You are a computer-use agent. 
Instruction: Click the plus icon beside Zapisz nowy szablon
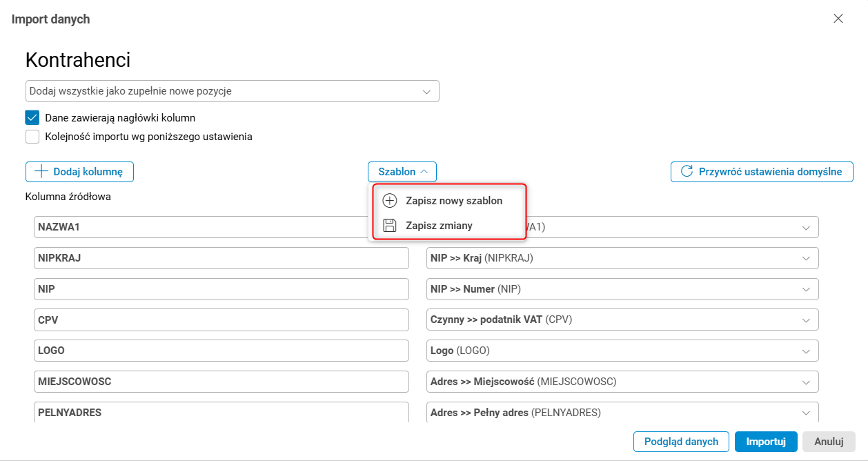(389, 201)
